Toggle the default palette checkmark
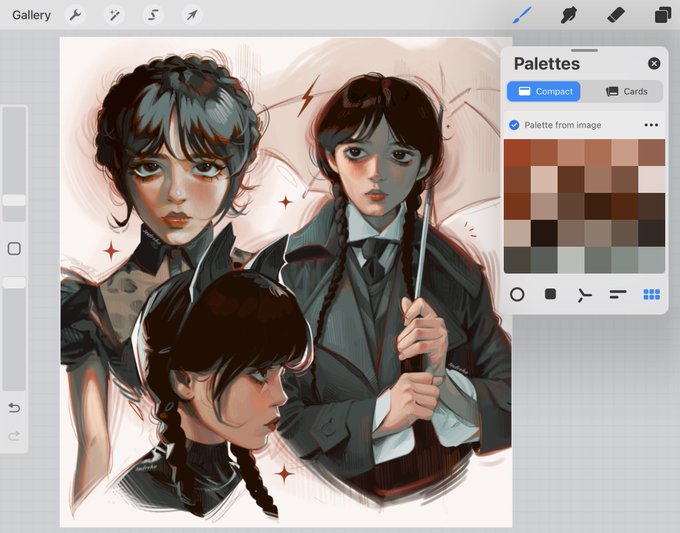 [x=514, y=125]
